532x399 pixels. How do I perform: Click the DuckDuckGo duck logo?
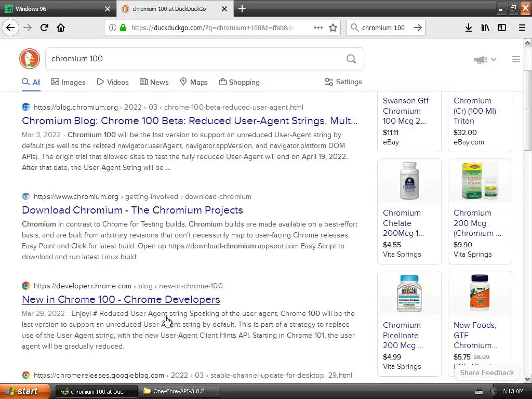30,59
